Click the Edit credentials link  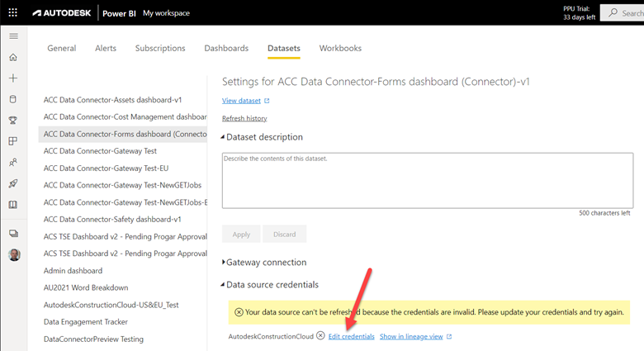pyautogui.click(x=351, y=337)
